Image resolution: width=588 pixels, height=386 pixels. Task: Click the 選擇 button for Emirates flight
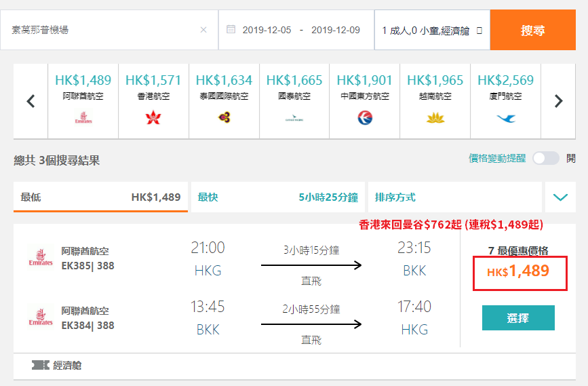click(518, 317)
